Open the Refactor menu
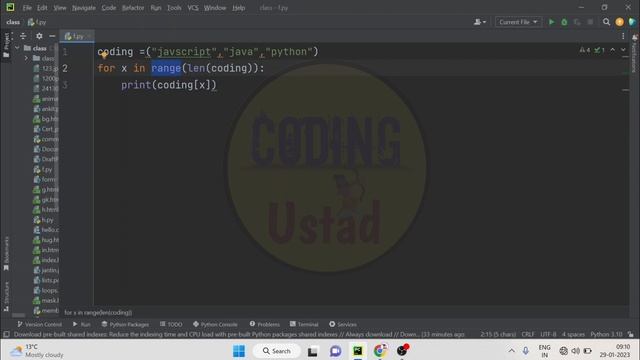 point(133,8)
